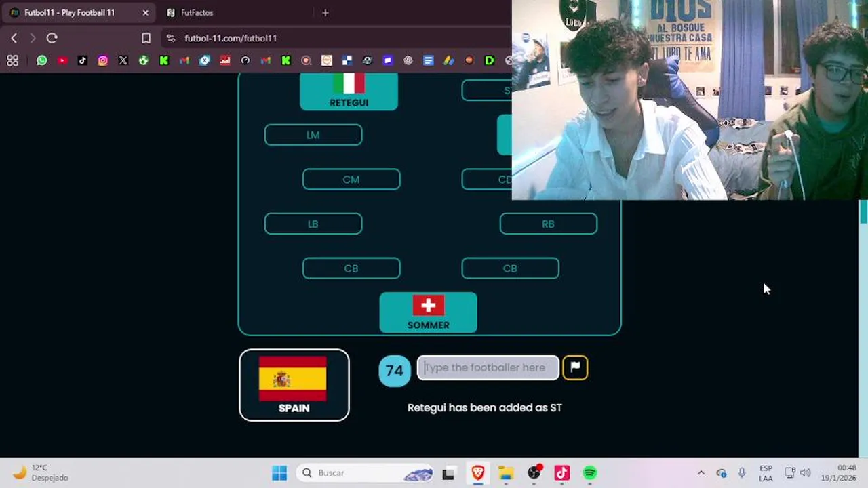Open network settings tray icon
The height and width of the screenshot is (488, 868).
(790, 473)
